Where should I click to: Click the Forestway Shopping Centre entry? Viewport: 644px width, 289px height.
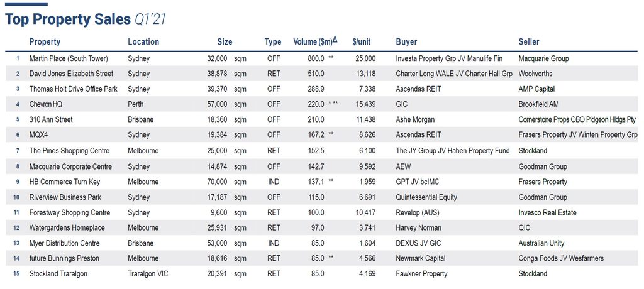70,212
